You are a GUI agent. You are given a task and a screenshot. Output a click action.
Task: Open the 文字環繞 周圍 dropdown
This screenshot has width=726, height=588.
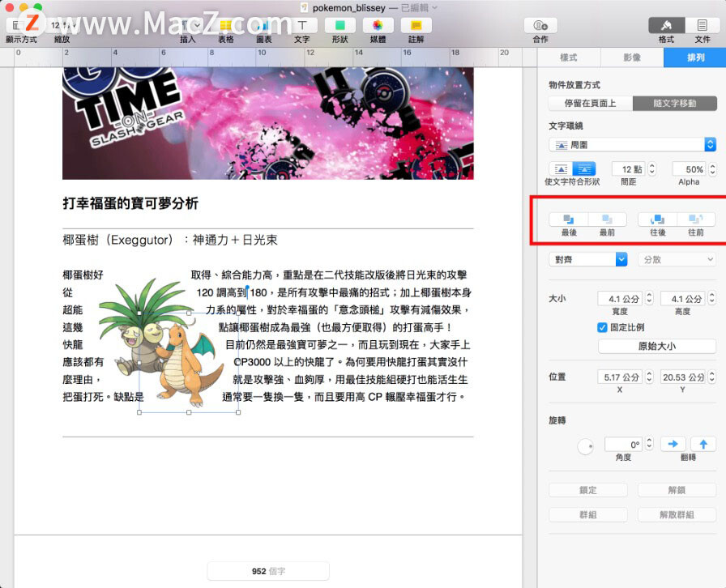point(633,145)
